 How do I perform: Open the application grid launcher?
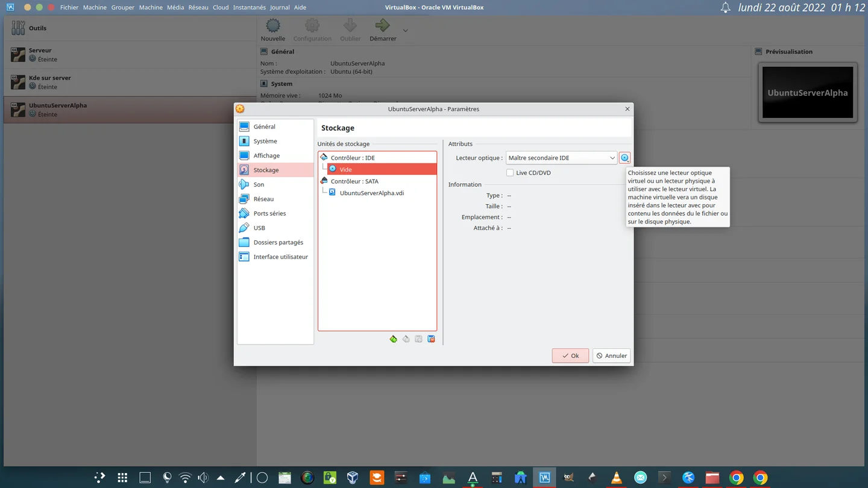[122, 478]
